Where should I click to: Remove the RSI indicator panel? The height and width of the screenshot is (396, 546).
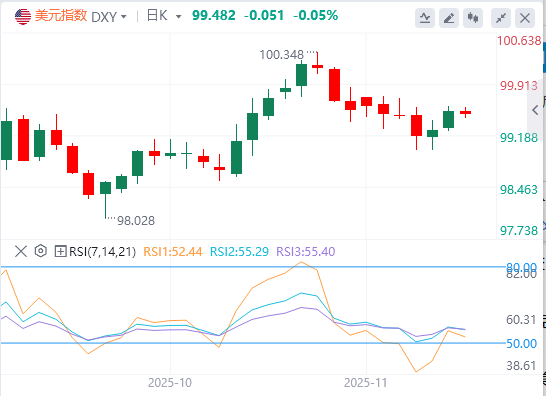click(x=21, y=251)
